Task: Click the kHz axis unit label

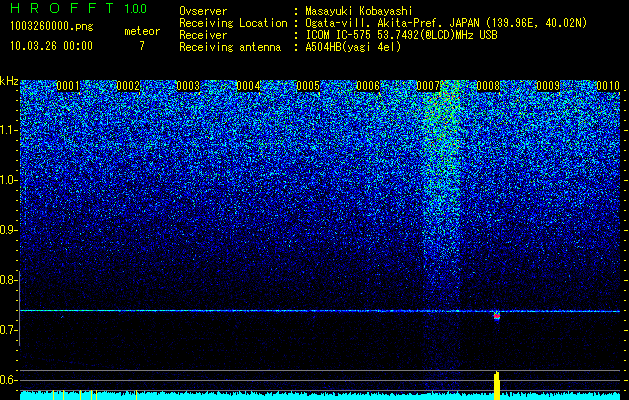Action: [10, 81]
